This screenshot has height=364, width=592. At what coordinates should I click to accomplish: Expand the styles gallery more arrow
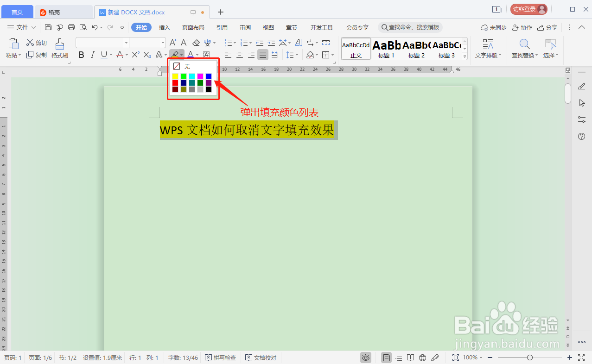(x=465, y=56)
